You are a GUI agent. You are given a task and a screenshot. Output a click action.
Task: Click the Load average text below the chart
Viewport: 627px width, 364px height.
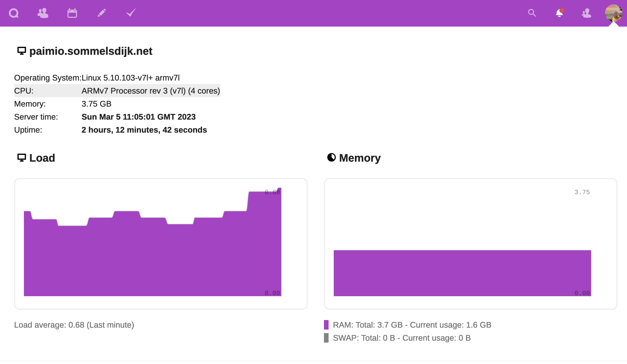pyautogui.click(x=74, y=325)
